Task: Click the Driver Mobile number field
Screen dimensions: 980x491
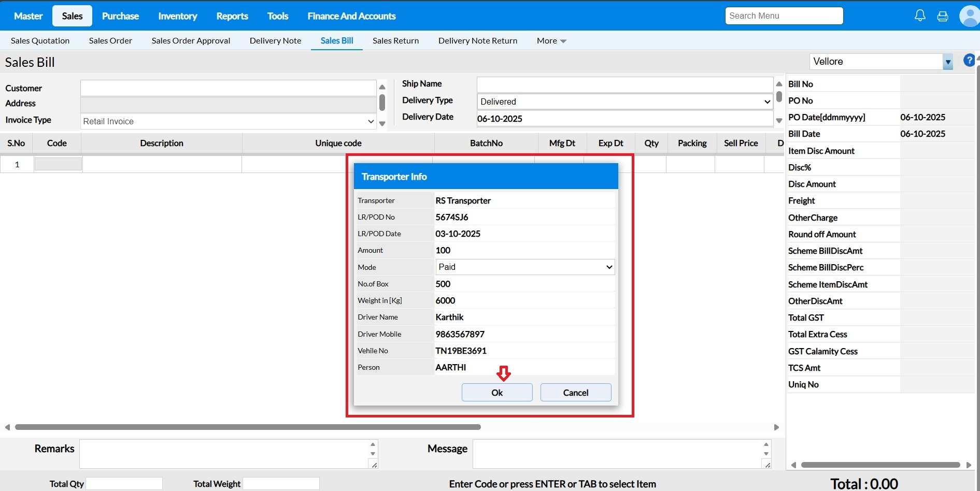Action: pos(523,334)
